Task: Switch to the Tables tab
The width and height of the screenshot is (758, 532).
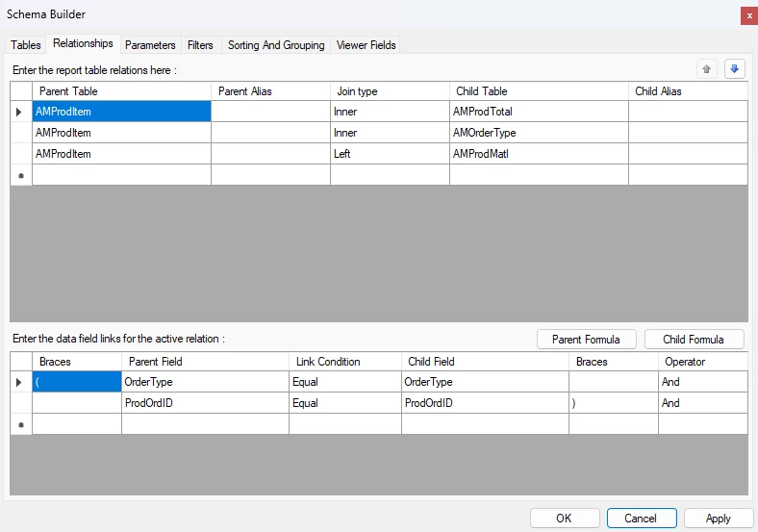Action: coord(26,45)
